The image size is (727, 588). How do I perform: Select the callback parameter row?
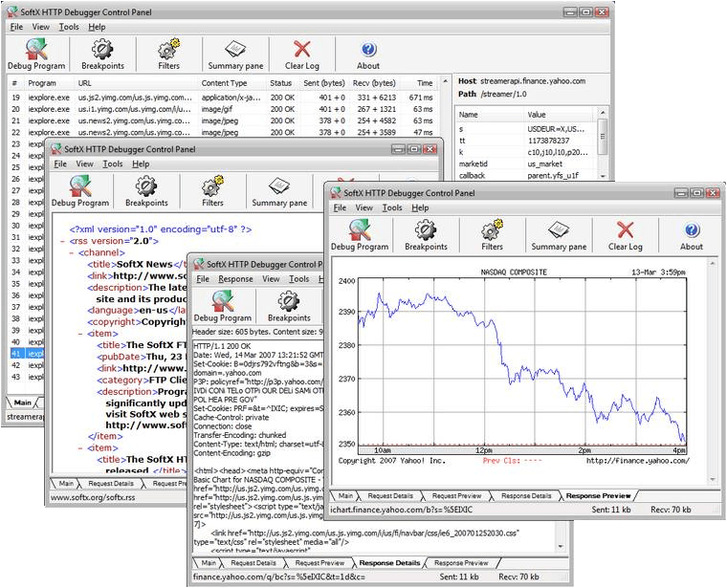click(525, 176)
